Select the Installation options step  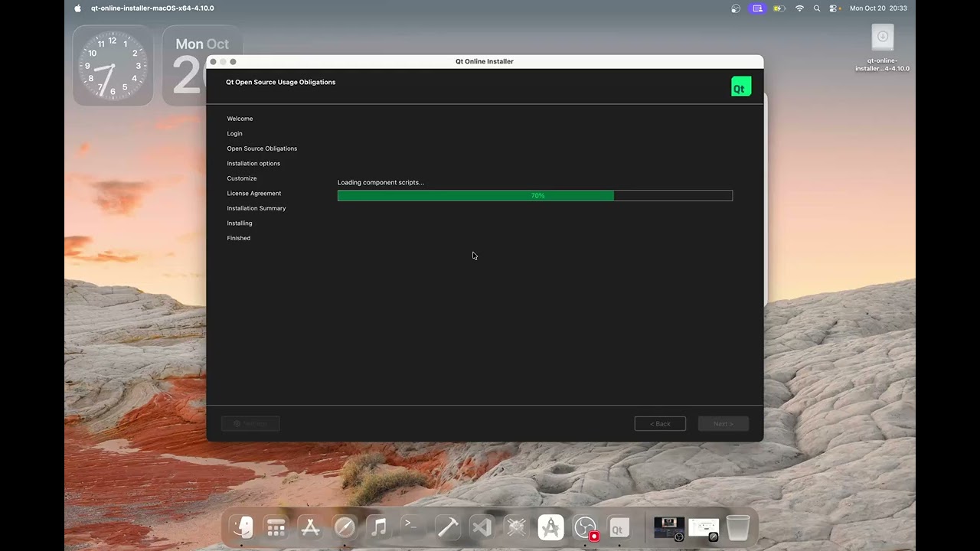pos(253,164)
